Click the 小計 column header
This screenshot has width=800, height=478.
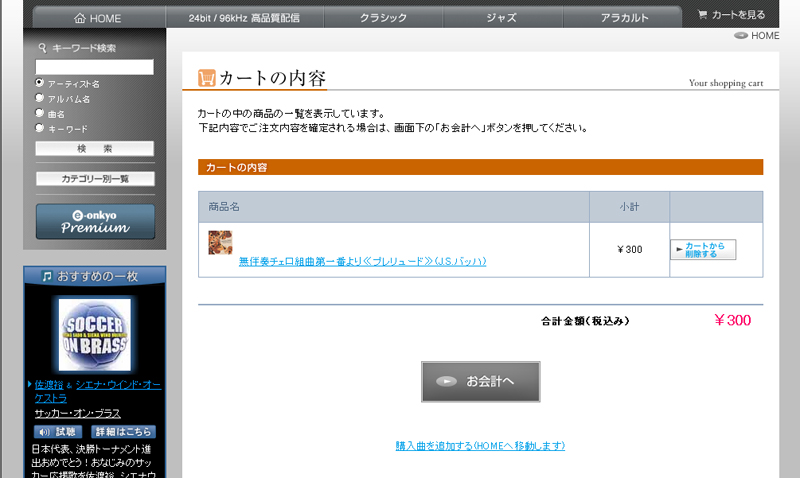(630, 207)
